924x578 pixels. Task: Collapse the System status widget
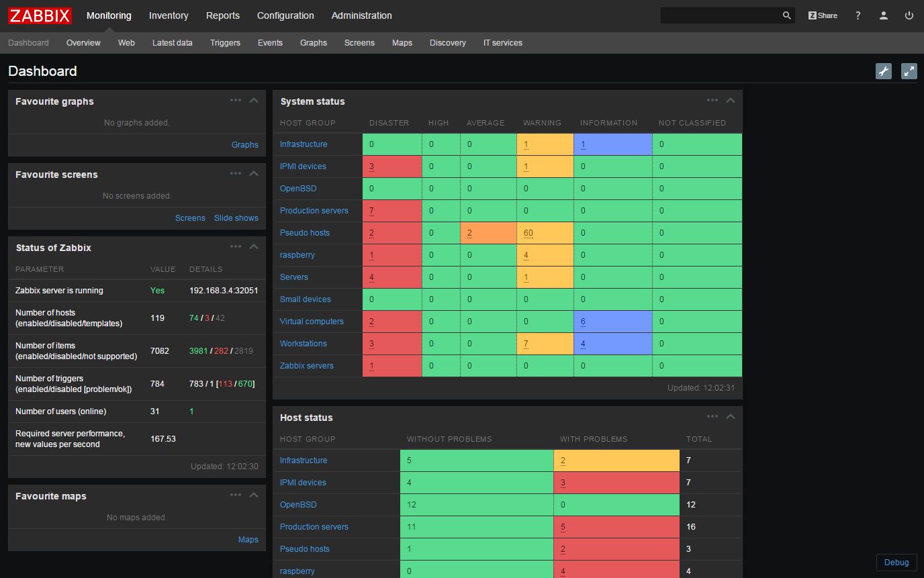click(731, 100)
